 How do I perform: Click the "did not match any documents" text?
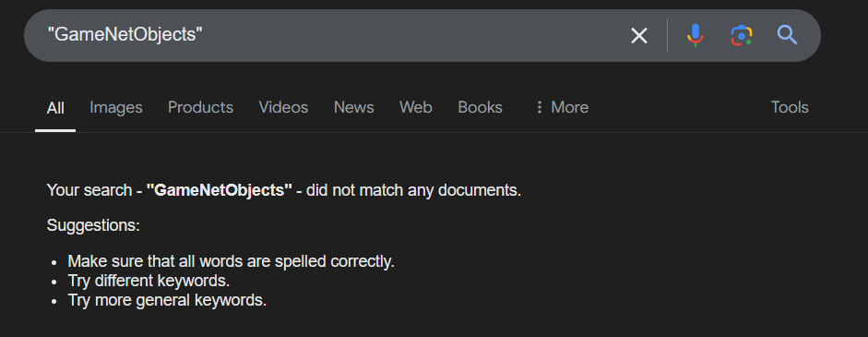[413, 190]
